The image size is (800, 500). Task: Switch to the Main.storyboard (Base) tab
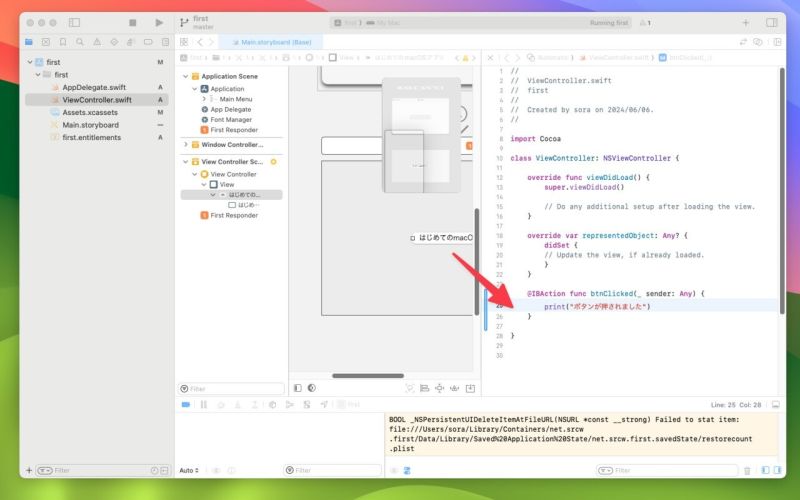(272, 42)
